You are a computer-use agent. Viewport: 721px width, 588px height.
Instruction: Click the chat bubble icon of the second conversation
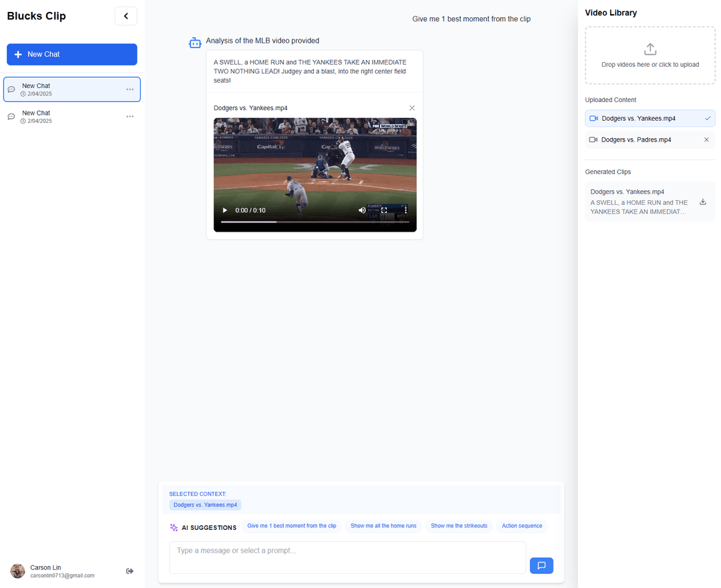(11, 116)
